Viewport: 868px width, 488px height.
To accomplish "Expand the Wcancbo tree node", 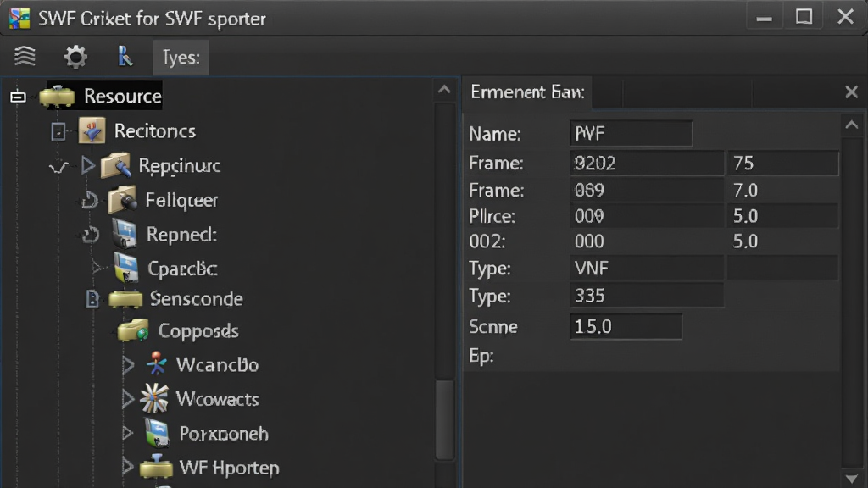I will pyautogui.click(x=128, y=364).
